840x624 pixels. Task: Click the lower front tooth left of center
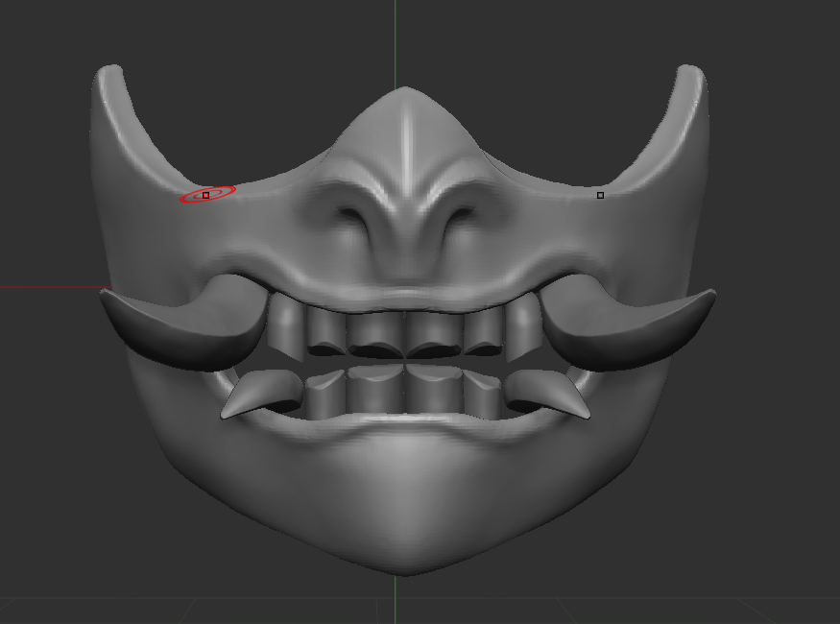[375, 389]
